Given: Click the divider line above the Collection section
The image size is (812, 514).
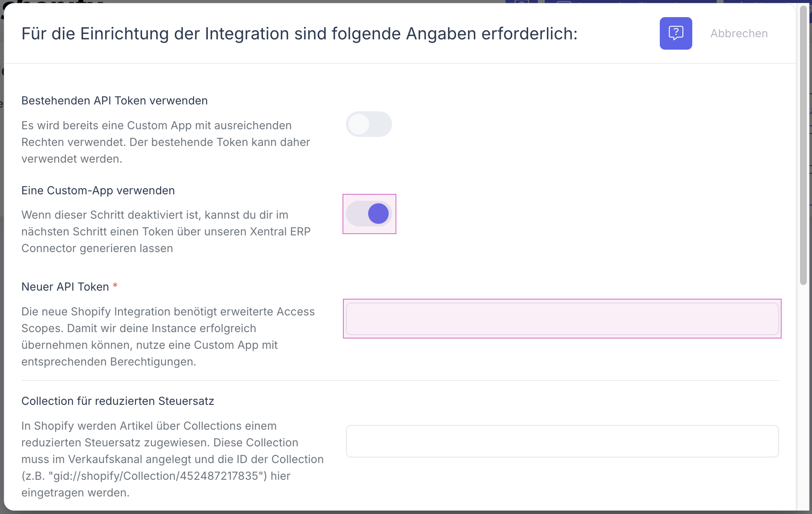Looking at the screenshot, I should [400, 380].
